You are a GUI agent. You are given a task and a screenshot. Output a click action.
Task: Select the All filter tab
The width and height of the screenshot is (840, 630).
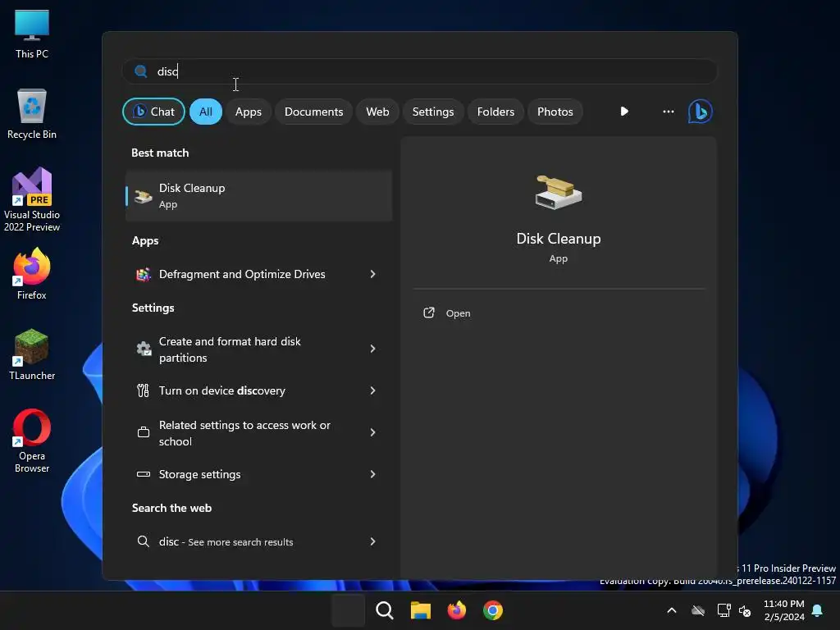206,112
